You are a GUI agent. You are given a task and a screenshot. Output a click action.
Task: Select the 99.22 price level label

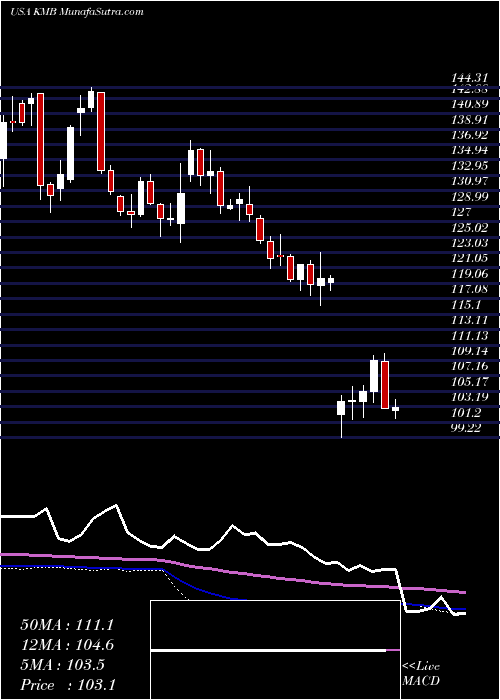coord(468,428)
